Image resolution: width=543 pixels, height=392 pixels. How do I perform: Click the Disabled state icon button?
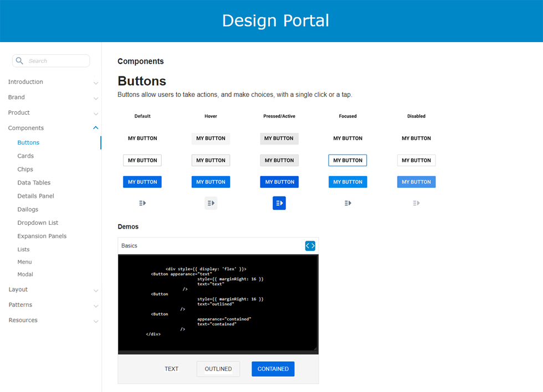416,203
